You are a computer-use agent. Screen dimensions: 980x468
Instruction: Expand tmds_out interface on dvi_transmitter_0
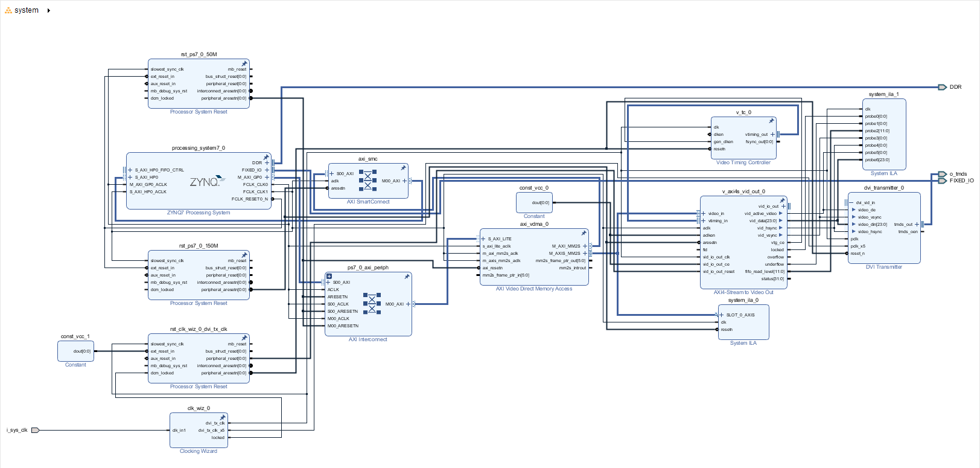click(x=917, y=224)
